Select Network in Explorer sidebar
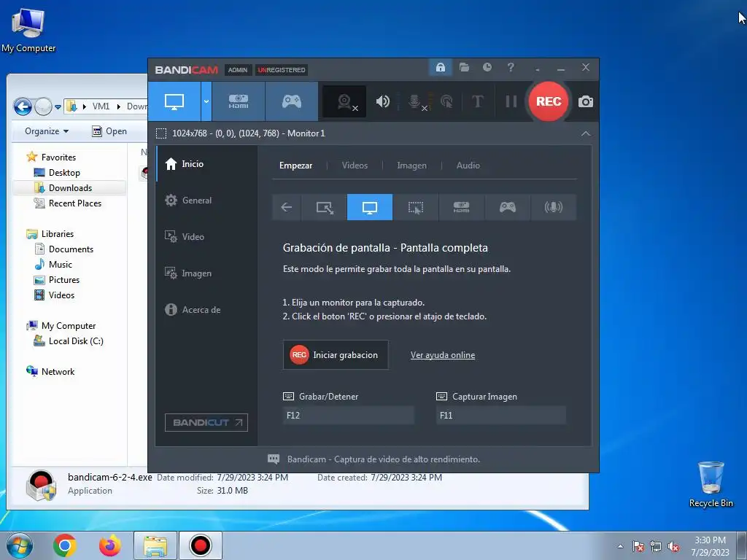This screenshot has width=747, height=560. 58,371
